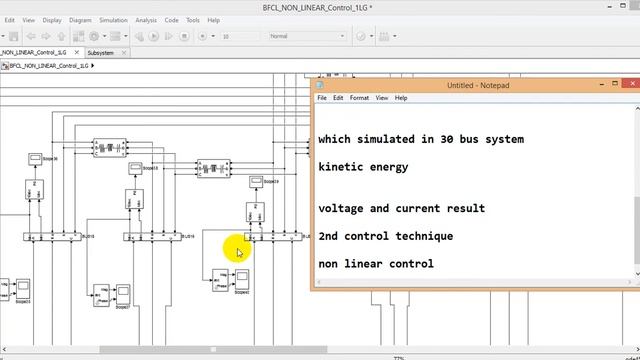Click the Step Back simulation icon
This screenshot has height=360, width=640.
coord(139,36)
